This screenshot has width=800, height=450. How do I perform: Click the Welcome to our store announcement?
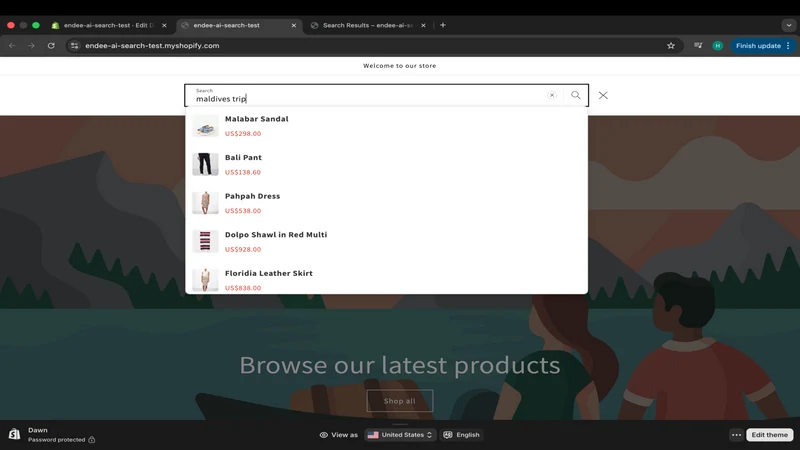tap(399, 66)
